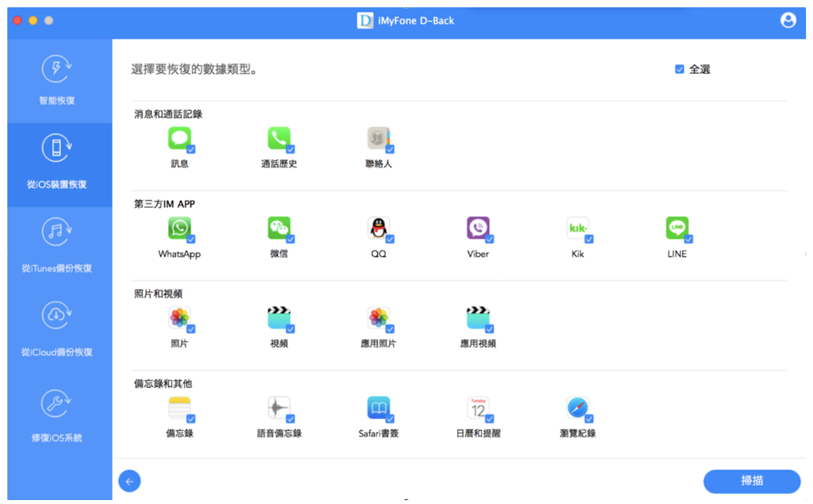Uncheck the 微信 checkbox
The width and height of the screenshot is (813, 504).
click(x=290, y=239)
